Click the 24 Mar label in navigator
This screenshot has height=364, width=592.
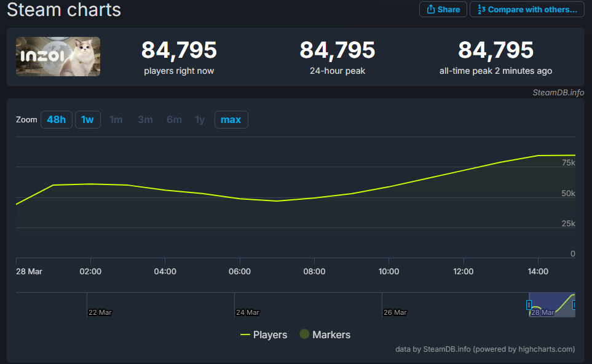click(248, 312)
